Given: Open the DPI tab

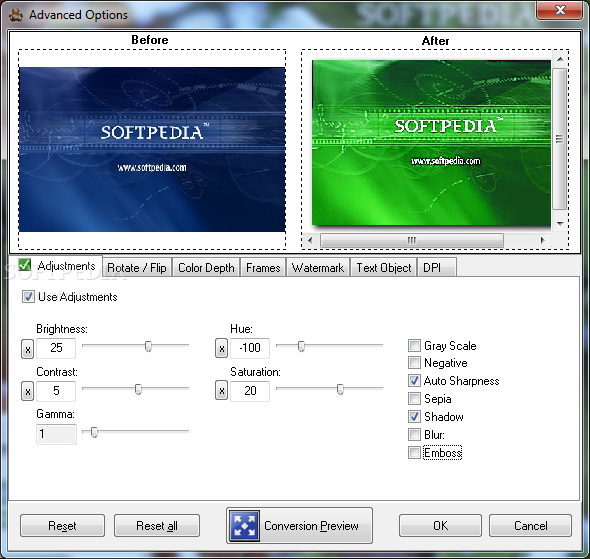Looking at the screenshot, I should click(x=436, y=267).
